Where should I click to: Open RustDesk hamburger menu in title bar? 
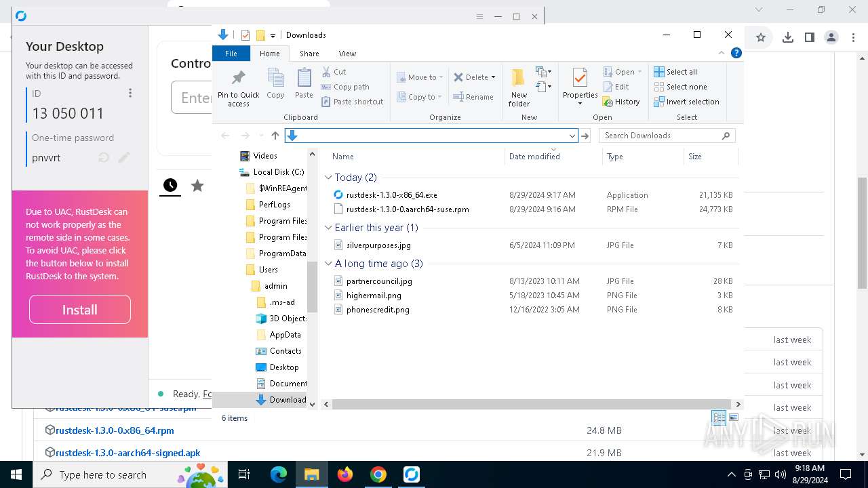480,16
